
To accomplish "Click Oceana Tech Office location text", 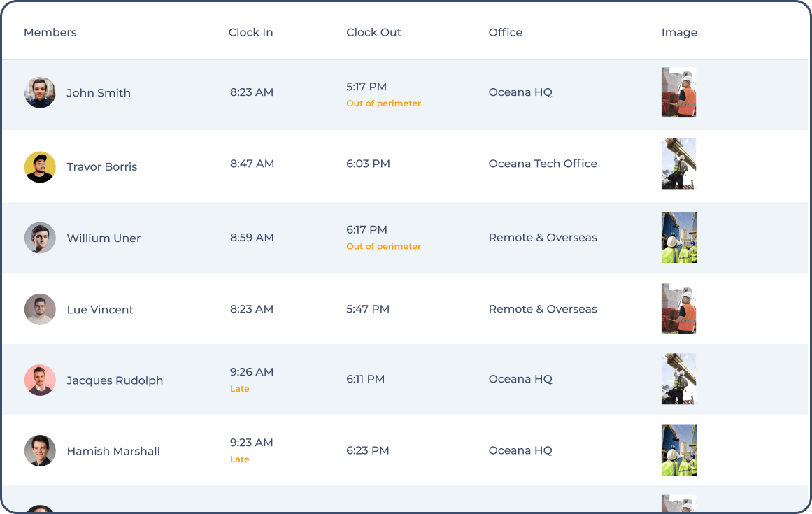I will pos(543,164).
